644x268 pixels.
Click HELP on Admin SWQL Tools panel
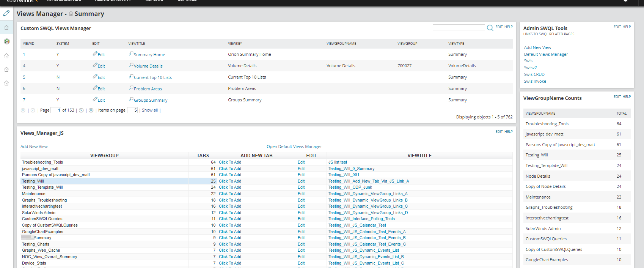pyautogui.click(x=627, y=27)
